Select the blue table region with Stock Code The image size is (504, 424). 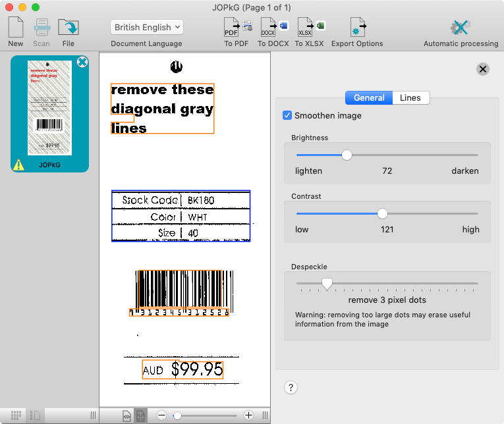181,216
